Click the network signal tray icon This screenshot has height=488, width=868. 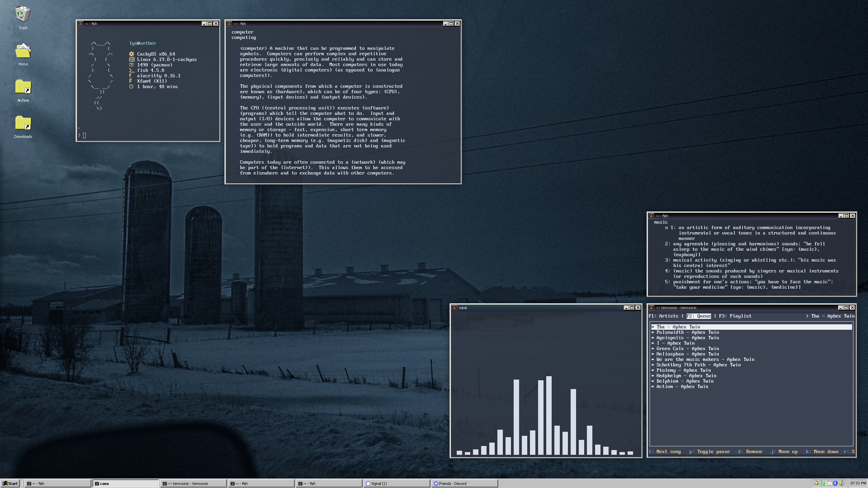click(824, 484)
